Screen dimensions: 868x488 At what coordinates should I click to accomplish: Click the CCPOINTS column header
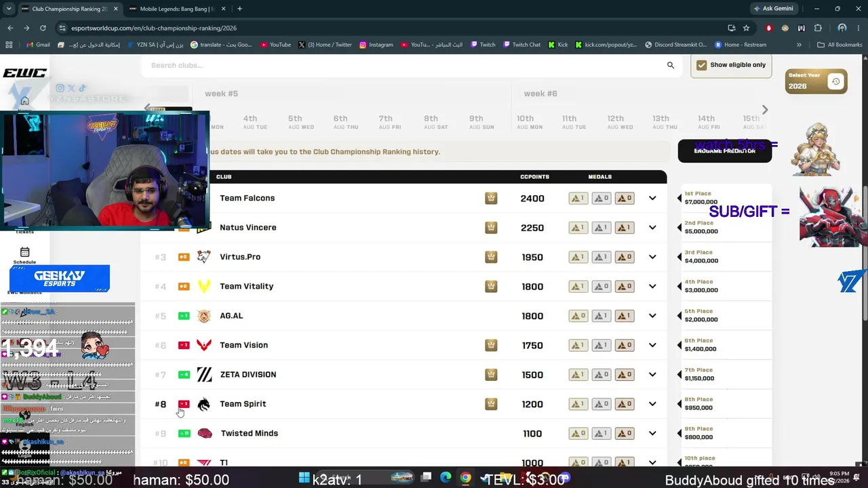coord(535,177)
